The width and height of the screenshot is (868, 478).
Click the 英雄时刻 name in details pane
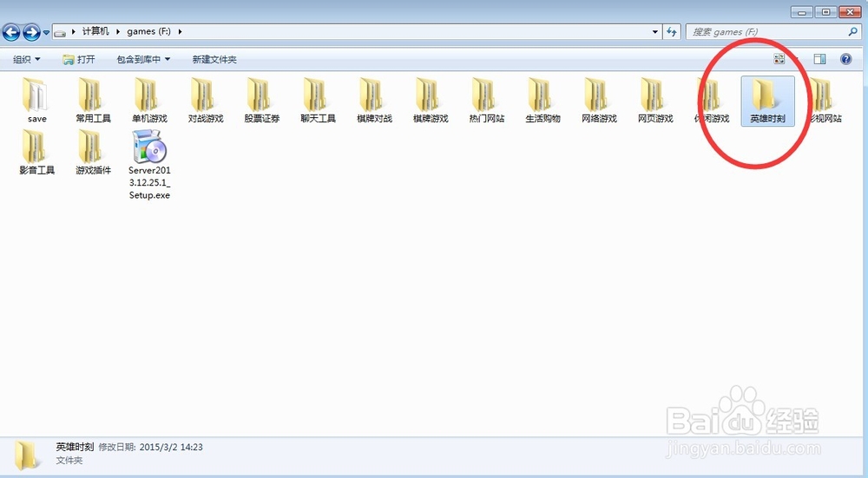coord(75,447)
